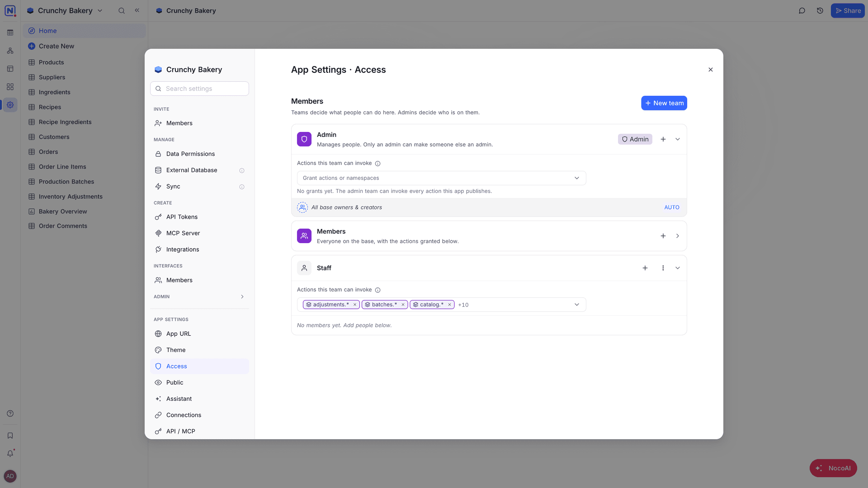
Task: Open the history clock icon in top bar
Action: pyautogui.click(x=820, y=10)
